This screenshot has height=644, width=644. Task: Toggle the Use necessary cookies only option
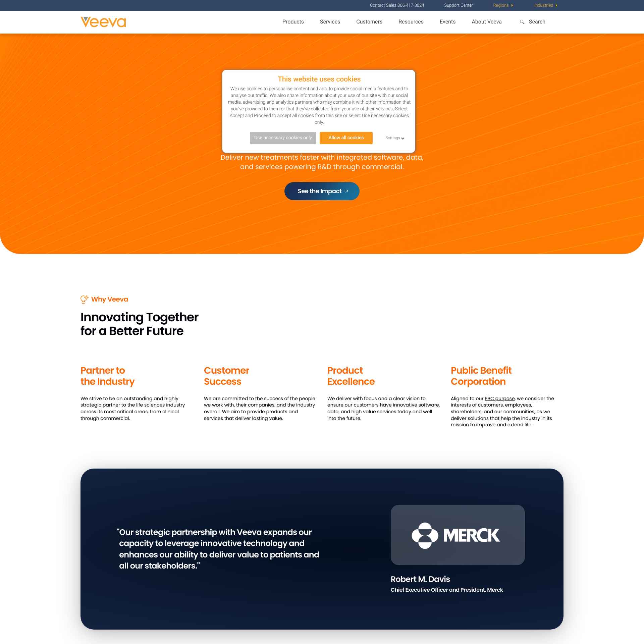[x=283, y=138]
